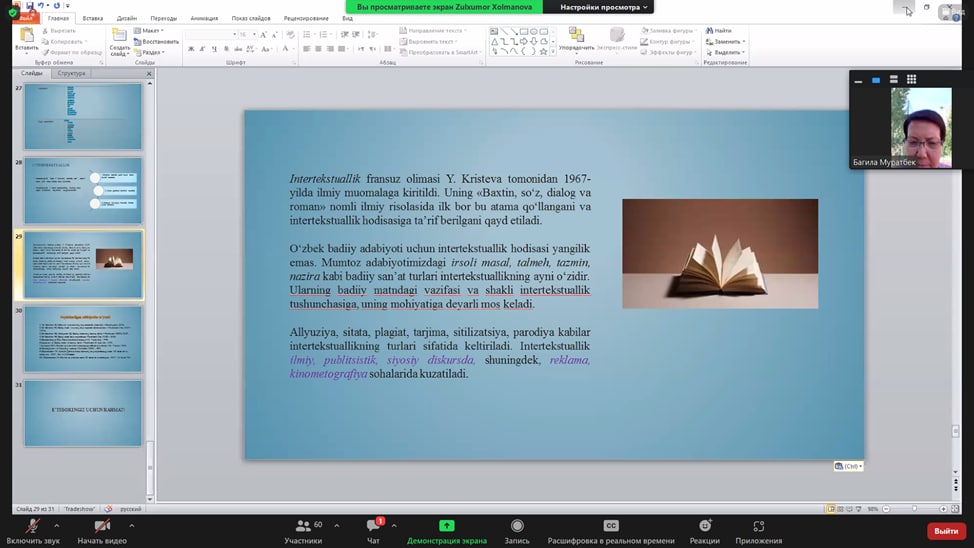Click the Undo arrow icon
Screen dimensions: 974x548
(41, 6)
